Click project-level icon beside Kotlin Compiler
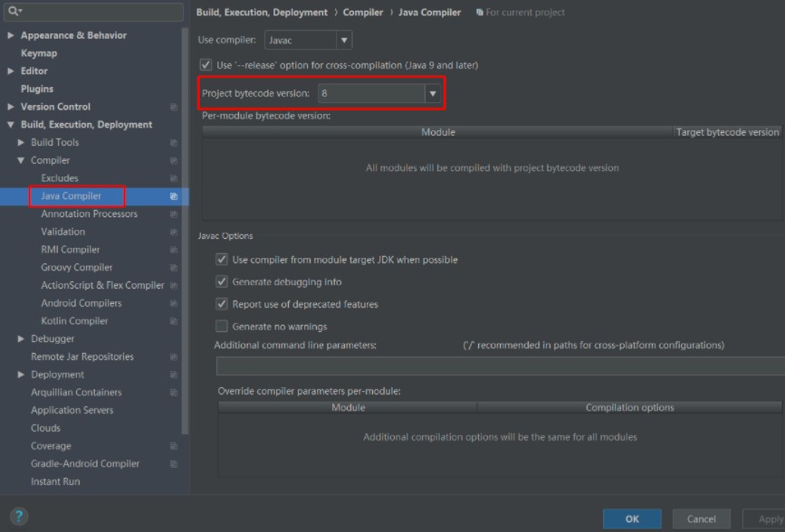 click(174, 321)
